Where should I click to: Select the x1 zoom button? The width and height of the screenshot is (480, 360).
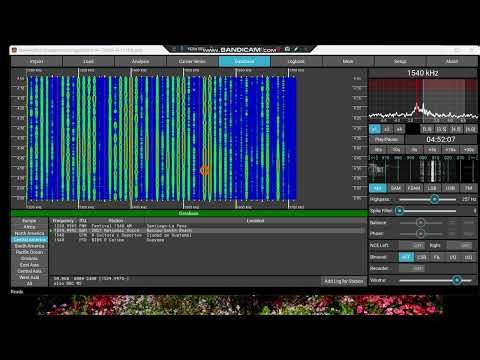(x=375, y=129)
